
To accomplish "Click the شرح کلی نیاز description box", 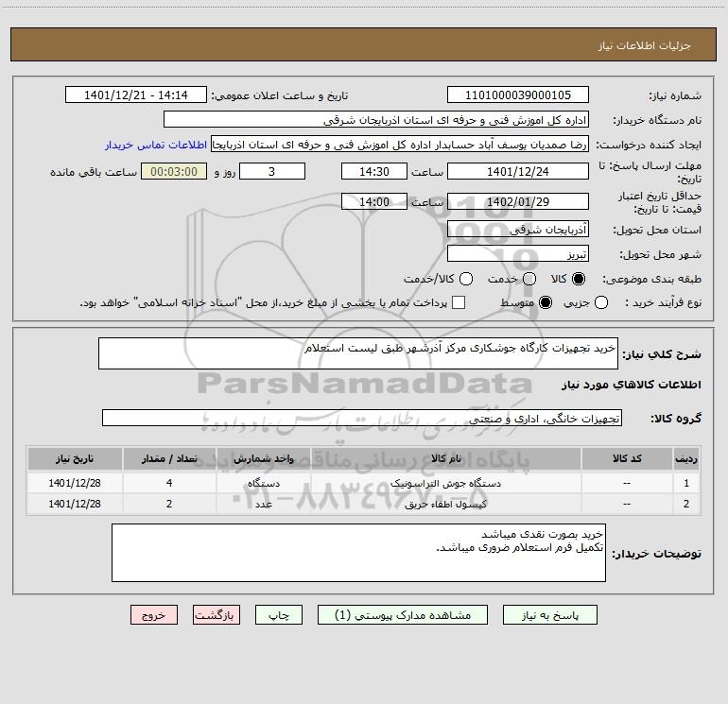I will tap(358, 353).
